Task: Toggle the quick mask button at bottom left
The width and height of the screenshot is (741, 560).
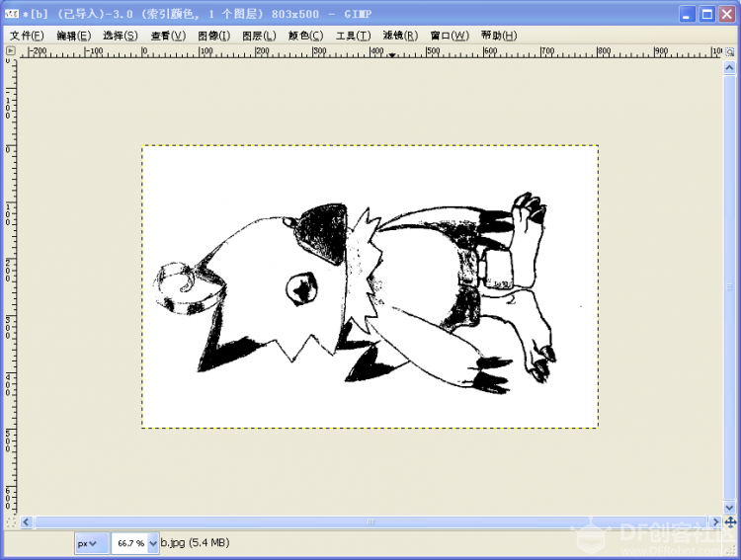Action: [x=11, y=522]
